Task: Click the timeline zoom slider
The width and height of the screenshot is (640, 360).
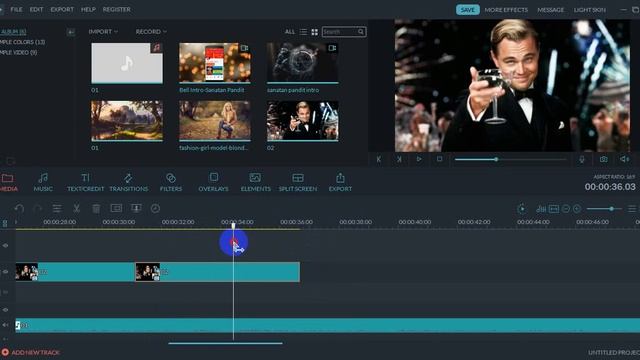Action: click(x=604, y=209)
